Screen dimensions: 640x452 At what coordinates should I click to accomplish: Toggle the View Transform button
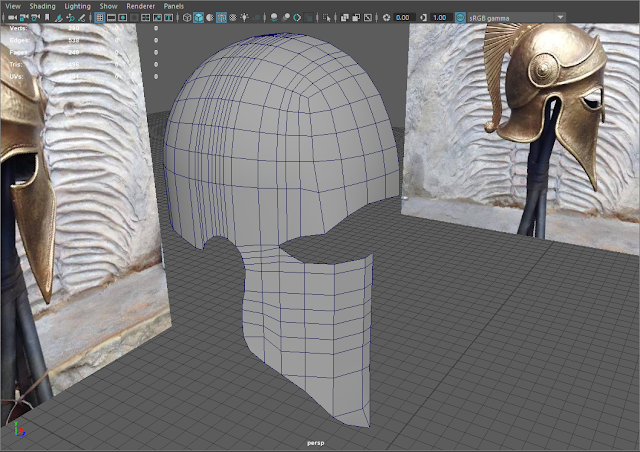click(x=460, y=18)
